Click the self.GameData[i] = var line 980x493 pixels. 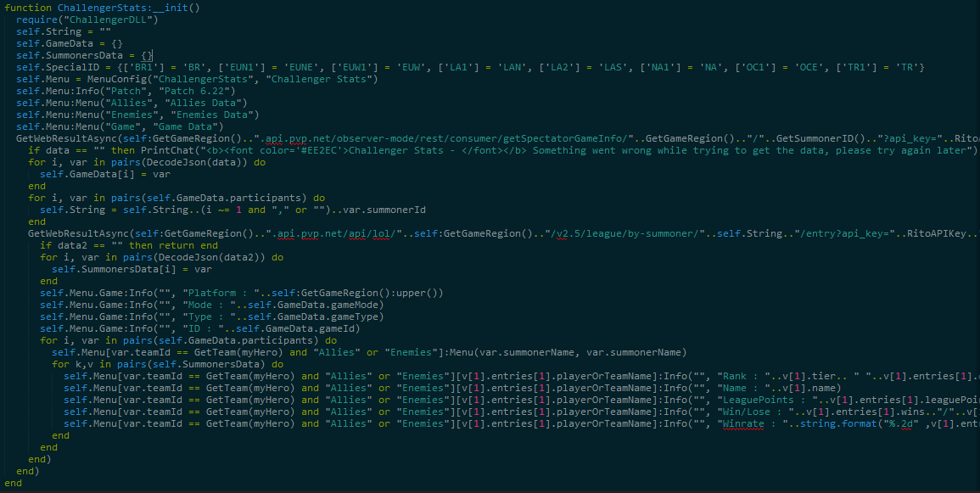105,174
